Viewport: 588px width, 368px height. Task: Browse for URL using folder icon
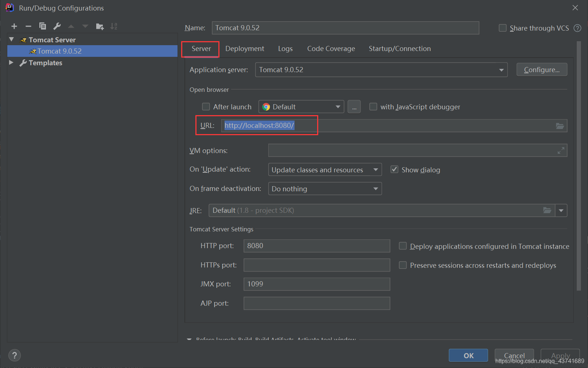(x=560, y=126)
